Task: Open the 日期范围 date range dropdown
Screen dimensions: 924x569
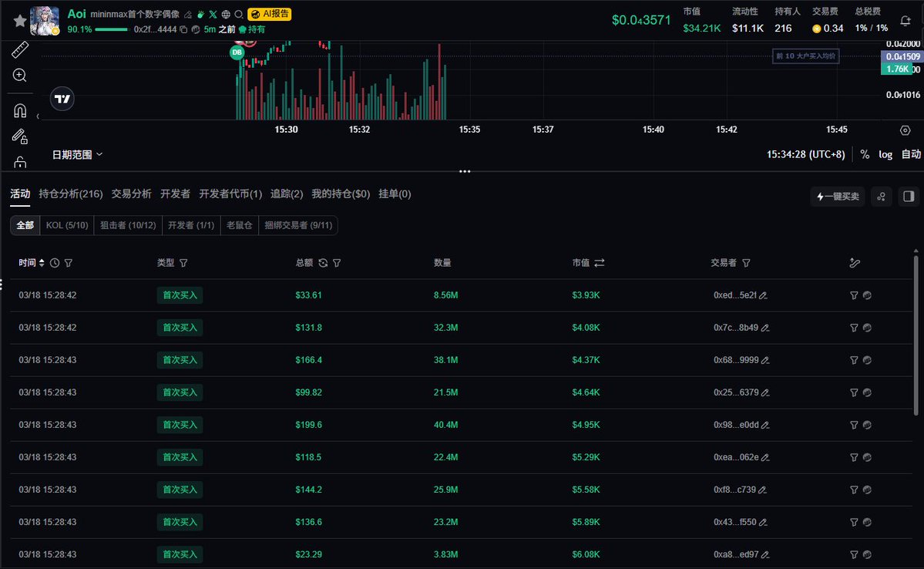Action: pyautogui.click(x=77, y=154)
